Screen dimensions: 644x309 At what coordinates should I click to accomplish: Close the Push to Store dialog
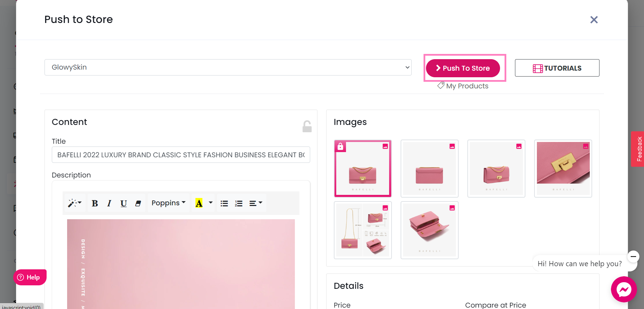click(x=594, y=20)
